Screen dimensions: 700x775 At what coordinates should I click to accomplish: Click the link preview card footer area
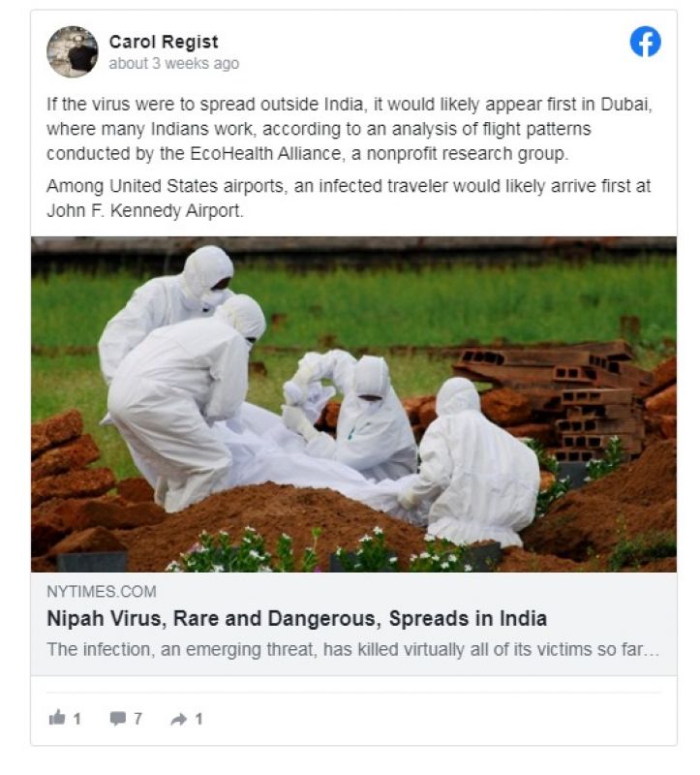tap(353, 624)
